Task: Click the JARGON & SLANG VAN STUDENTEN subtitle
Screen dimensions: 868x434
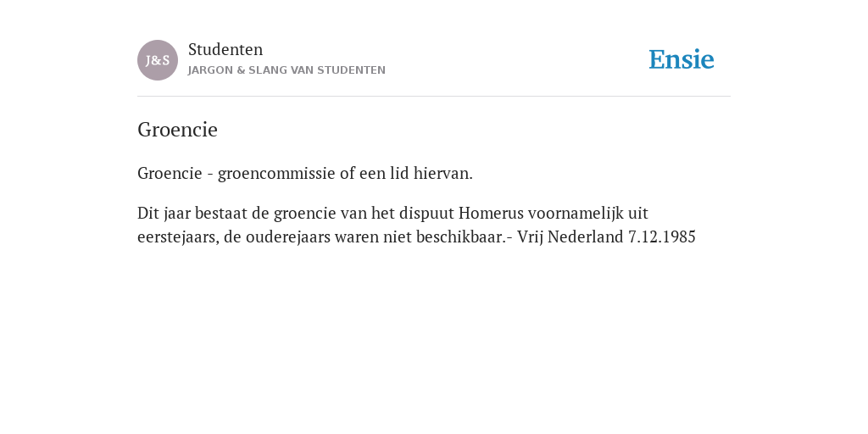Action: point(287,70)
